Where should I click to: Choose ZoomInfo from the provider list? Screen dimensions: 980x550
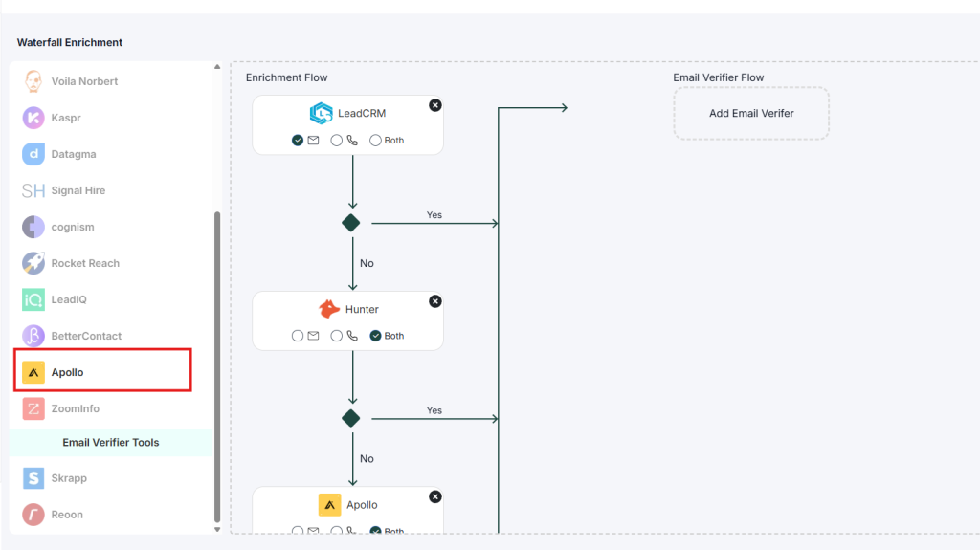[75, 408]
